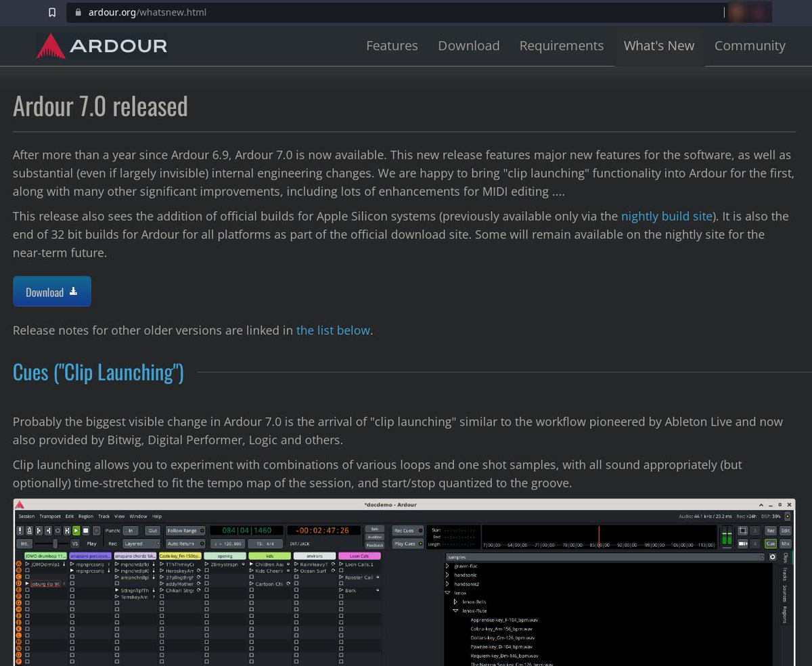
Task: Toggle the Solo indicator button
Action: 374,529
